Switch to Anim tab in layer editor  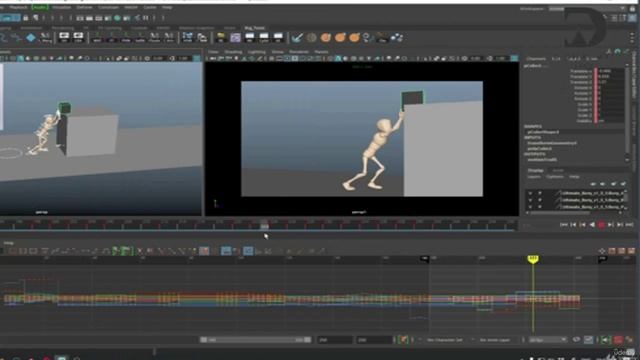click(x=558, y=170)
